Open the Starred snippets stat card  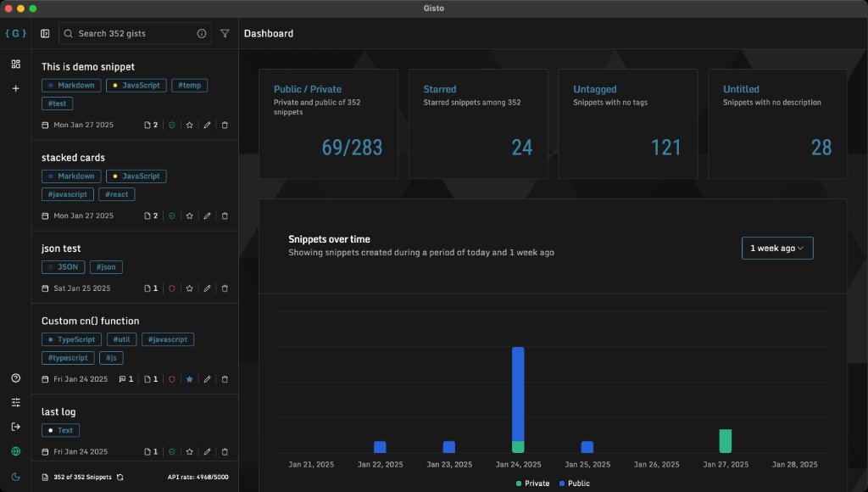478,123
